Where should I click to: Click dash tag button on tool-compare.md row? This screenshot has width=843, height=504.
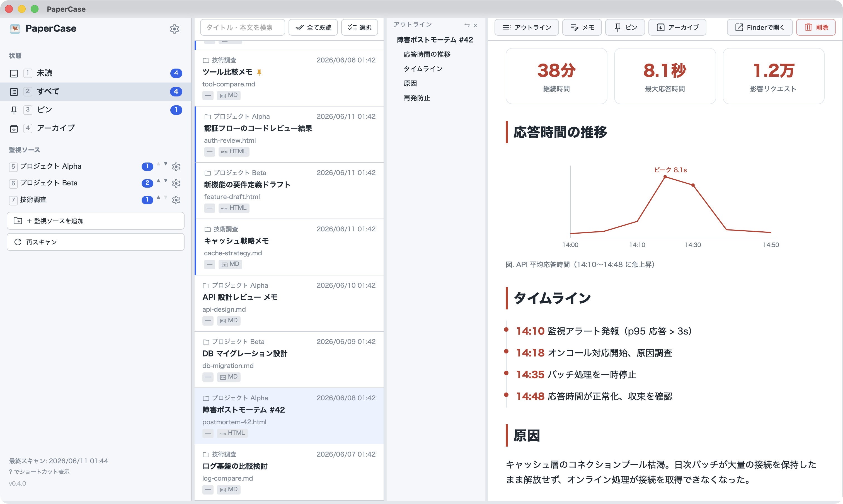pos(208,95)
